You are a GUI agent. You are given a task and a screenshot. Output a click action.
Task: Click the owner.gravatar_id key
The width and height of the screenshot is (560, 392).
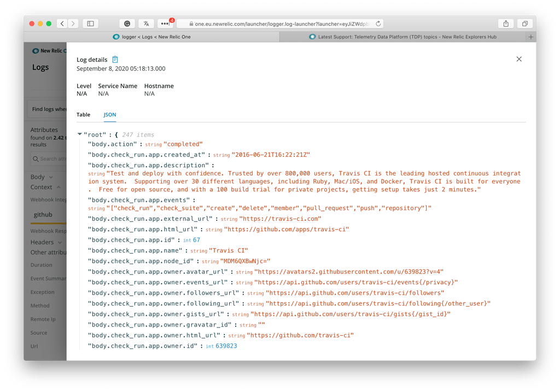pos(160,325)
